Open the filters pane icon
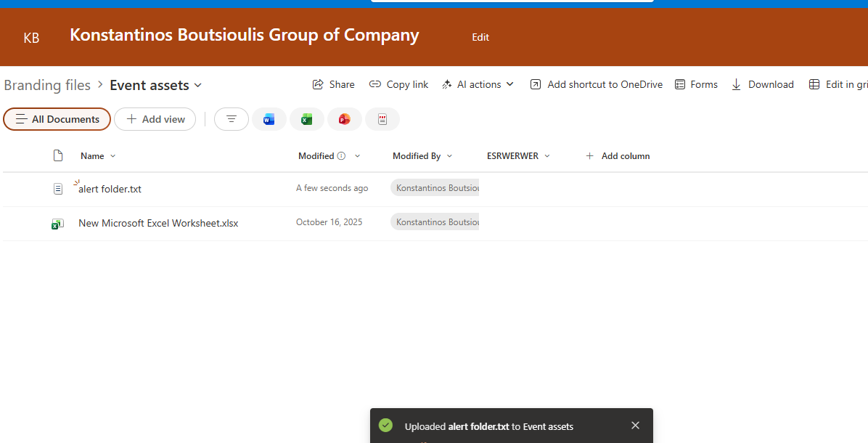 click(232, 119)
